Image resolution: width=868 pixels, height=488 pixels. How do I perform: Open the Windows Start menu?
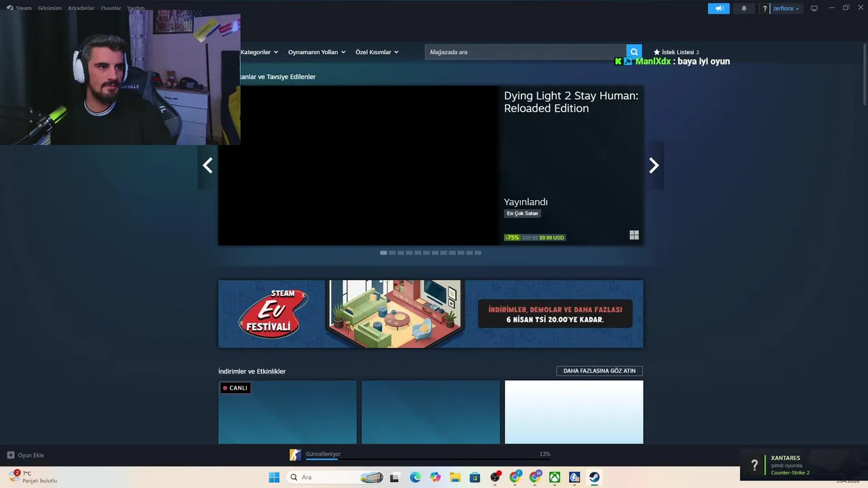coord(274,477)
